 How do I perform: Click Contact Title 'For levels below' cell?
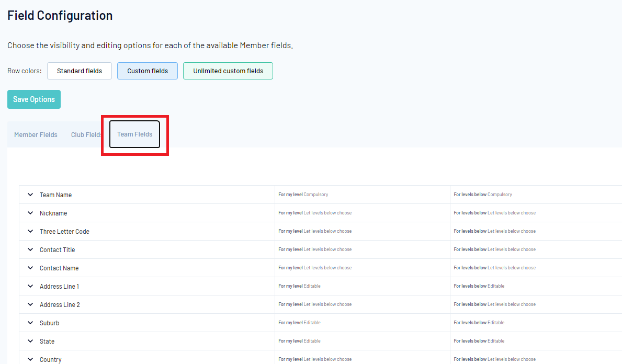(x=536, y=249)
